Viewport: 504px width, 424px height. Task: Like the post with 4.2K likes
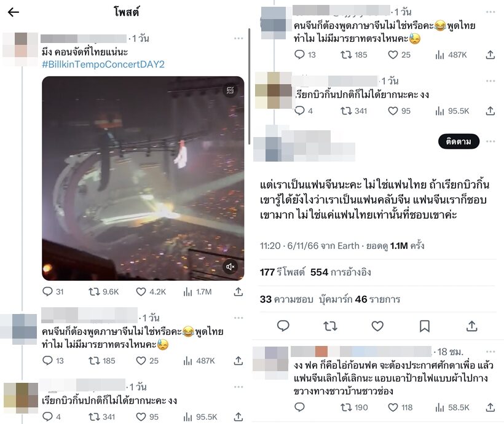click(x=141, y=291)
